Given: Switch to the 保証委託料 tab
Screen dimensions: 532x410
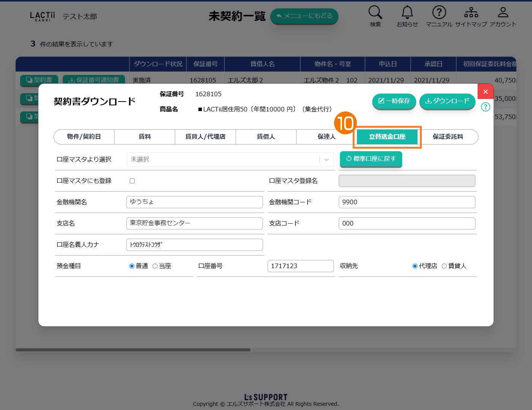Looking at the screenshot, I should tap(448, 137).
